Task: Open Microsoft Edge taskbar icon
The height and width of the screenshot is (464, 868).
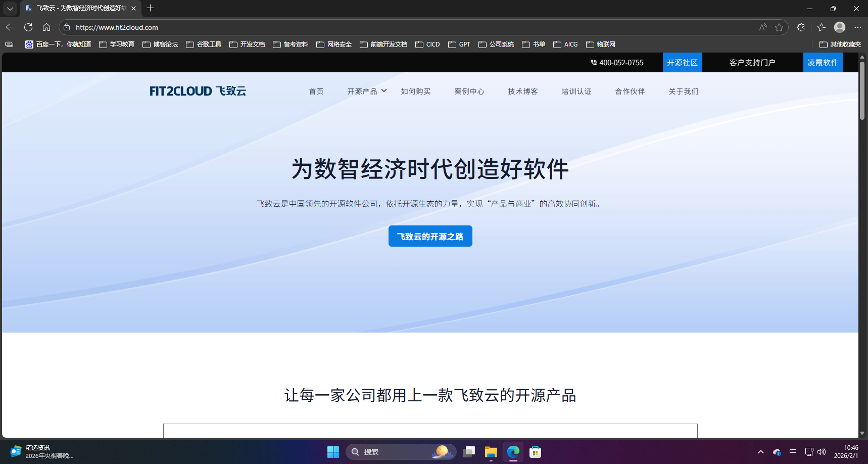Action: coord(513,452)
